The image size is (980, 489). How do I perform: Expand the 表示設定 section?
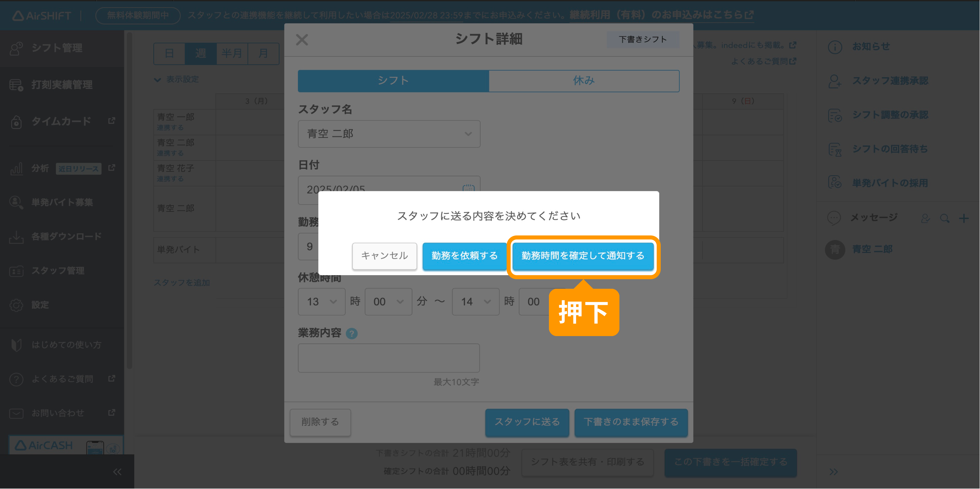176,79
